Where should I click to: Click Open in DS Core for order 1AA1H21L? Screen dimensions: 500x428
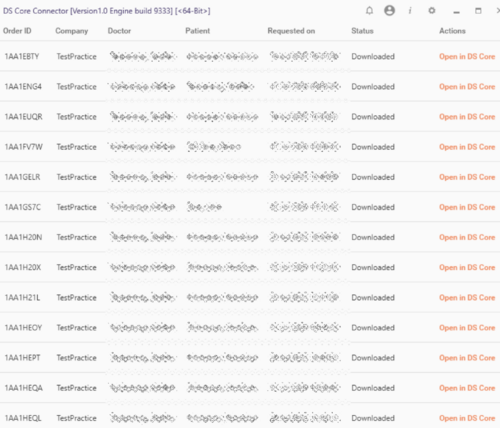pyautogui.click(x=467, y=298)
